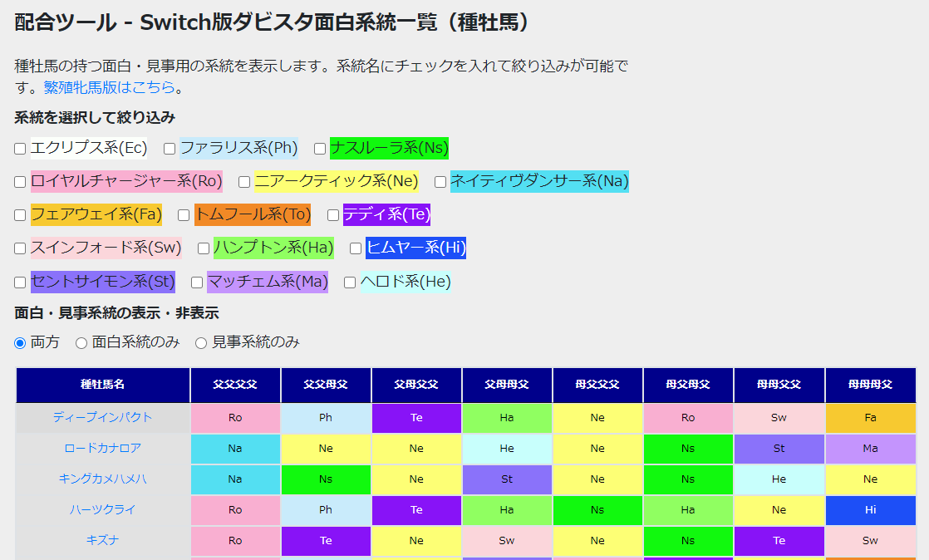
Task: Select the フェアウェイ系(Fa) checkbox
Action: pyautogui.click(x=20, y=215)
